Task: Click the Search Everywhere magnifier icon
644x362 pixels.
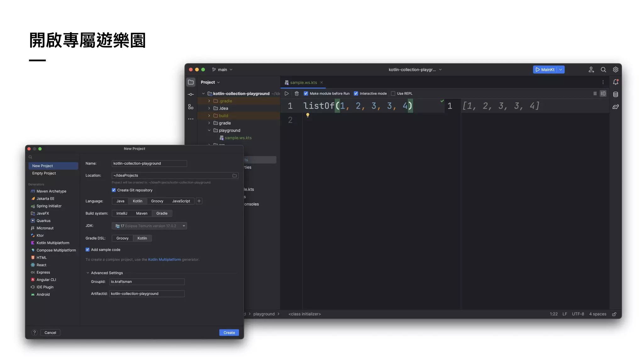Action: pyautogui.click(x=603, y=70)
